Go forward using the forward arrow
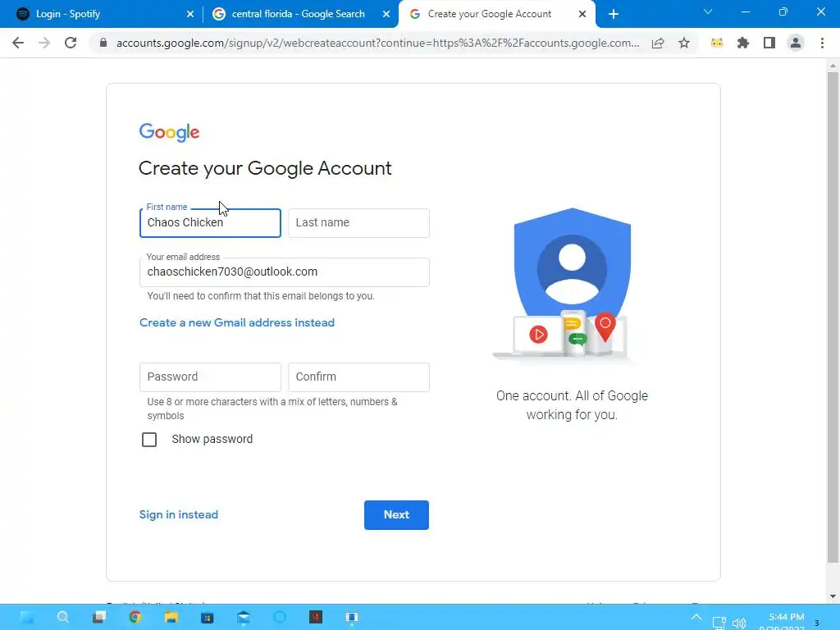Image resolution: width=840 pixels, height=630 pixels. click(44, 43)
